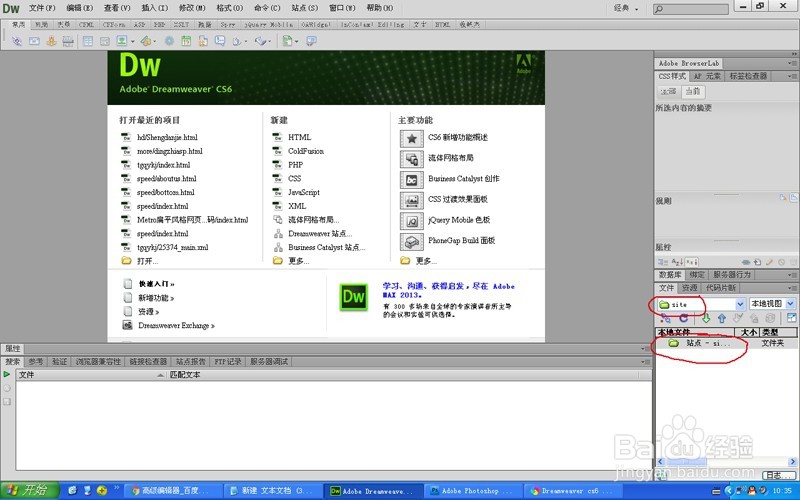Switch to the 布局 insert tab
800x500 pixels.
tap(41, 24)
